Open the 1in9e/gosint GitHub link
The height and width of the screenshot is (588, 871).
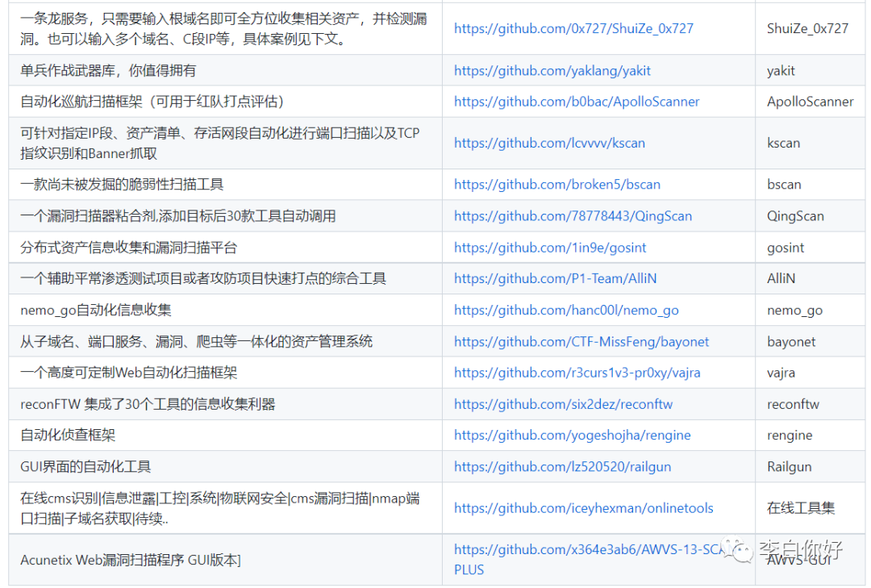(550, 248)
